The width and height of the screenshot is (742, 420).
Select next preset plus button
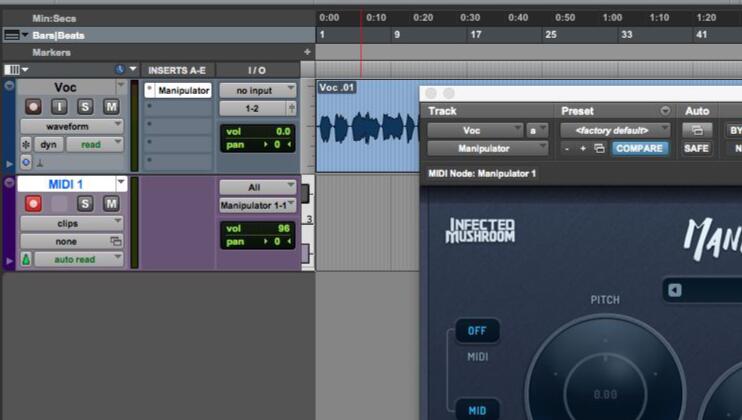pyautogui.click(x=583, y=149)
